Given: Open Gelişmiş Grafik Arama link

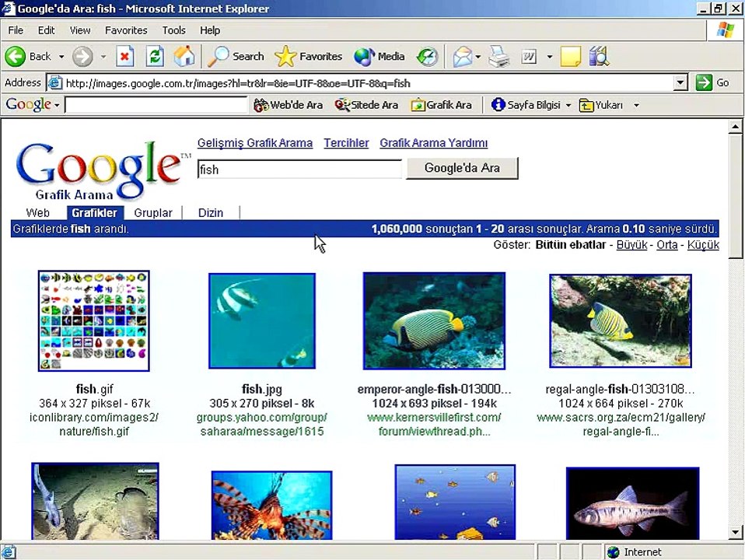Looking at the screenshot, I should coord(255,143).
